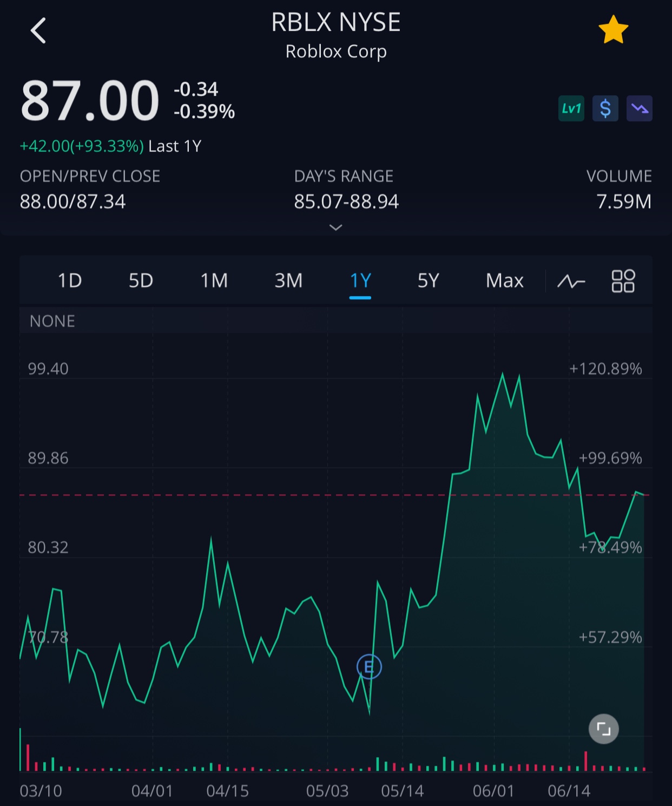
Task: Tap the 03/10 date axis label
Action: [x=41, y=791]
